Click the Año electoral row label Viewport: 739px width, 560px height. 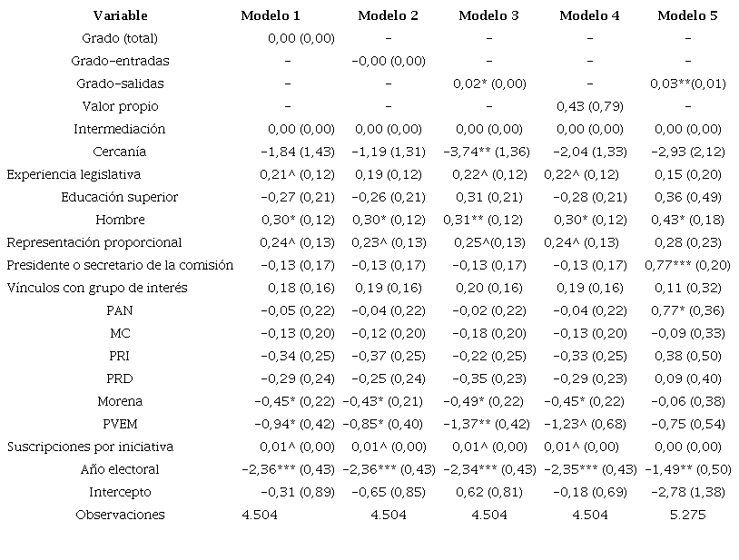pos(120,469)
